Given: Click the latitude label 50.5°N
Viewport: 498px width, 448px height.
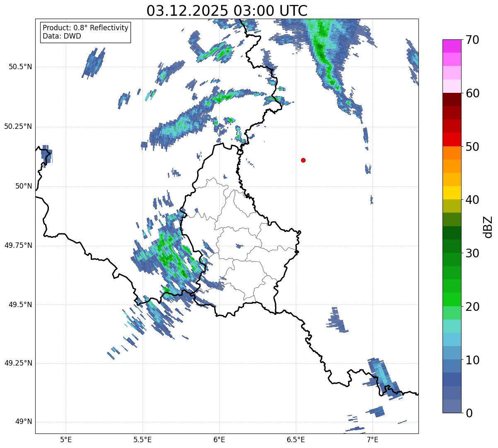Looking at the screenshot, I should (21, 67).
